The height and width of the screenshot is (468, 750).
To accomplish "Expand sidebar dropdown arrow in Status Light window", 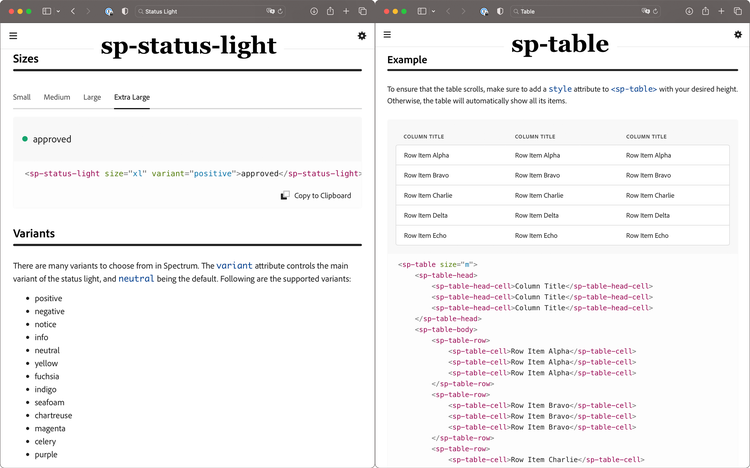I will click(x=58, y=11).
